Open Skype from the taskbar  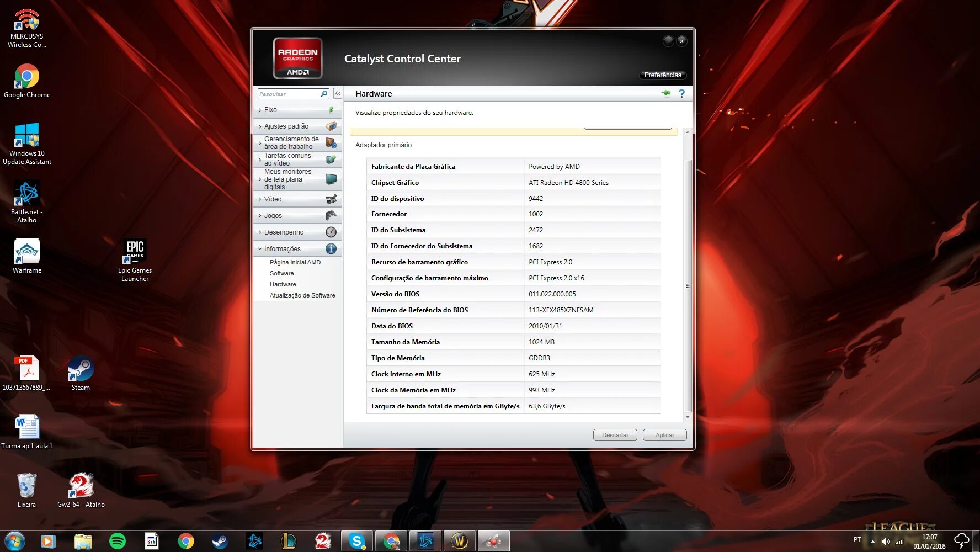click(x=357, y=541)
